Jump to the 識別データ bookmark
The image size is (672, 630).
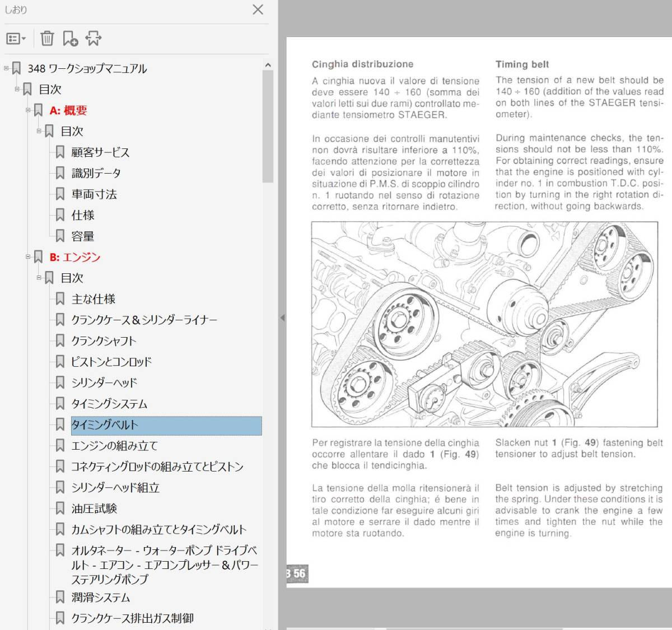(96, 173)
